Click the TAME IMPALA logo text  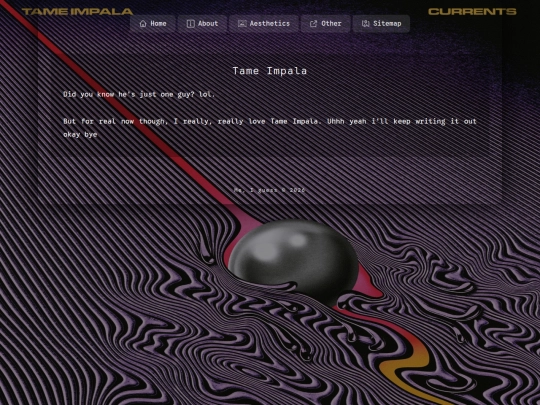click(77, 12)
